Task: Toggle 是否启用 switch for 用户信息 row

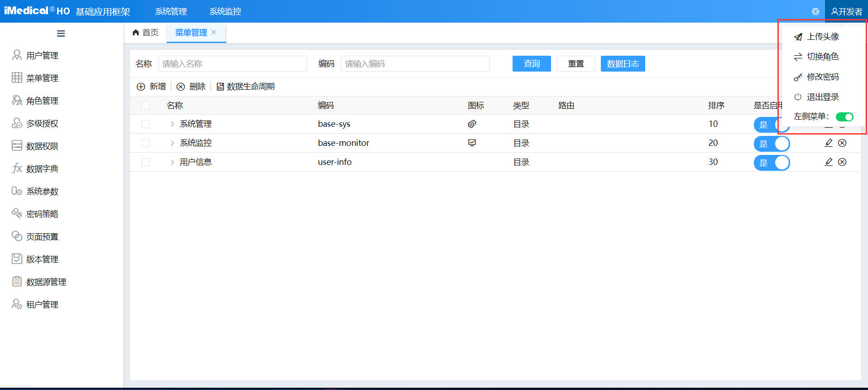Action: pos(772,163)
